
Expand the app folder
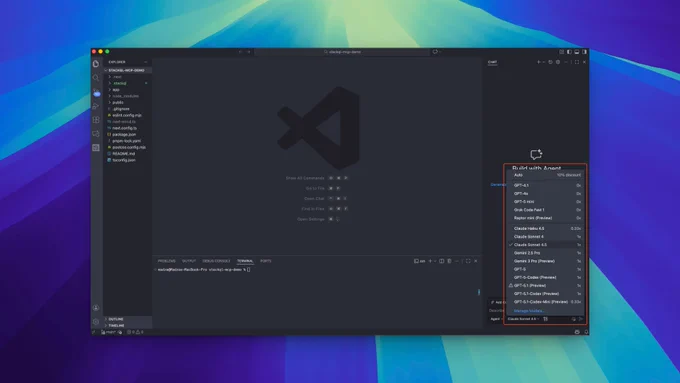(128, 90)
